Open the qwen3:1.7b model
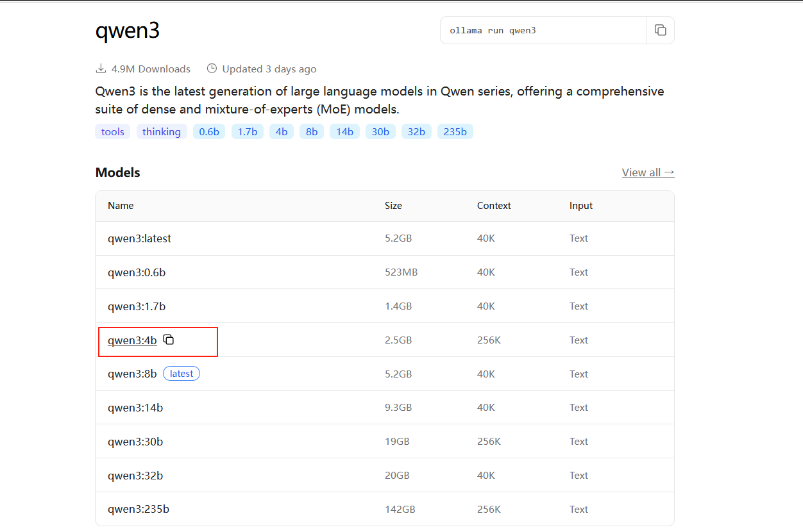The width and height of the screenshot is (803, 532). tap(137, 306)
